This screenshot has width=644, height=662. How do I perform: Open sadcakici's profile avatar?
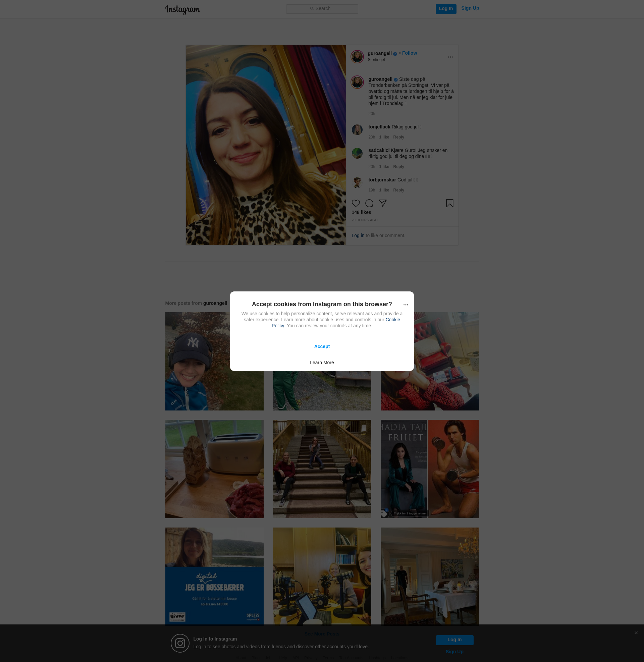tap(357, 153)
